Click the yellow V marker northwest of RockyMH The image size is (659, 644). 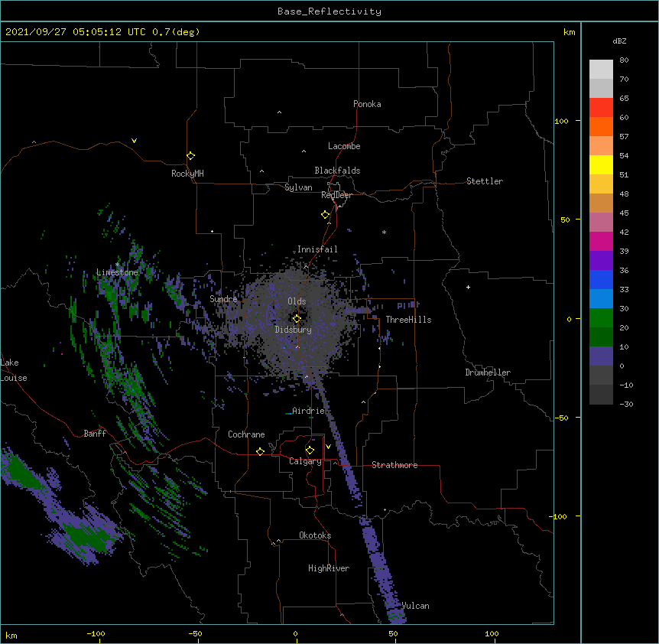point(134,141)
